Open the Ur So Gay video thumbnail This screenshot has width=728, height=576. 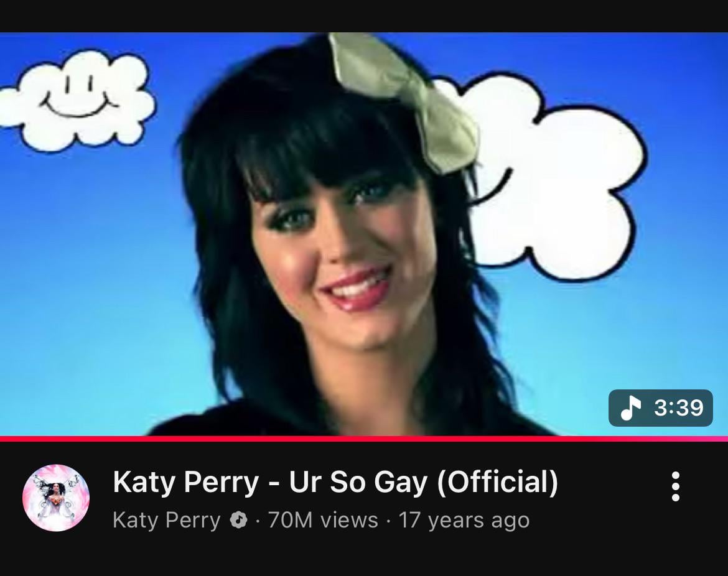364,235
